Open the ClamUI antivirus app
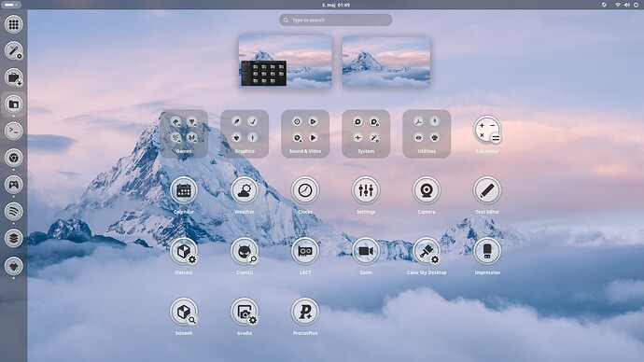 tap(245, 251)
